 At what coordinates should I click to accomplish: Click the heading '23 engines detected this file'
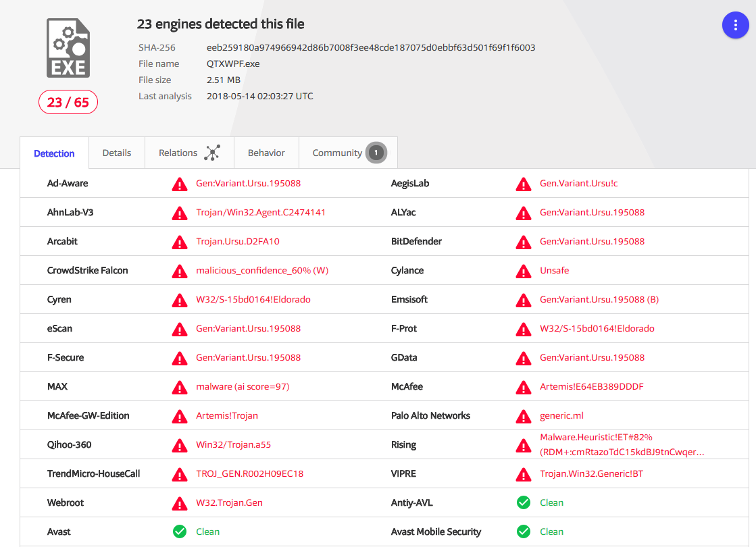(x=220, y=24)
